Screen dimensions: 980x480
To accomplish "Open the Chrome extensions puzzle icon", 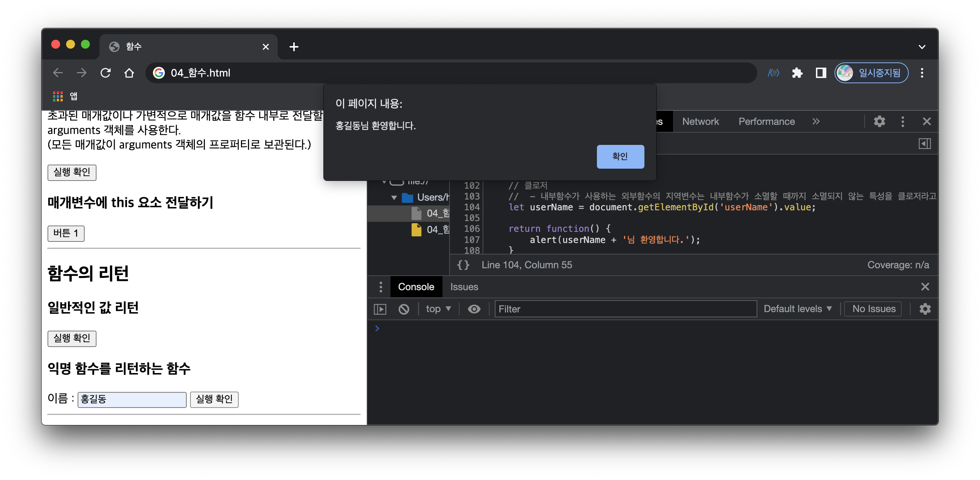I will point(797,73).
